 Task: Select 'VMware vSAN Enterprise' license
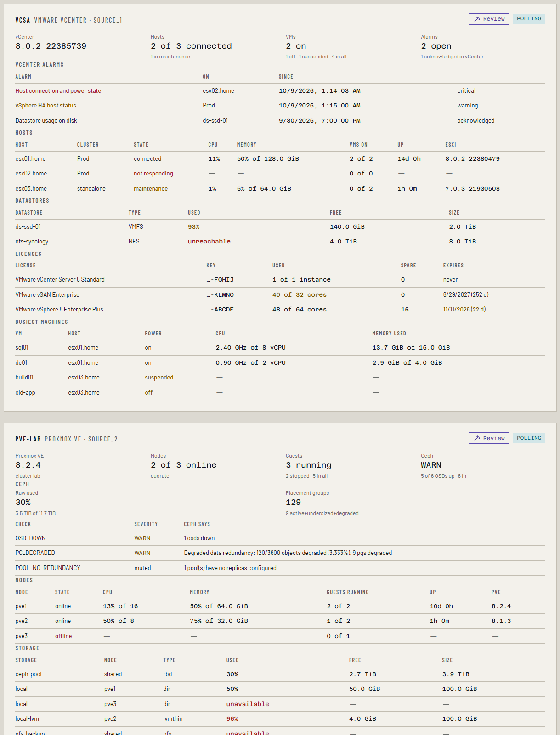[47, 295]
